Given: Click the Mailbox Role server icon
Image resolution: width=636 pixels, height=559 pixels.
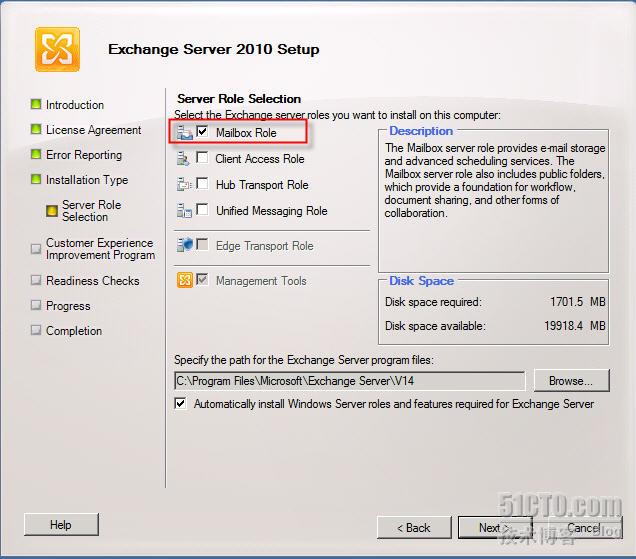Looking at the screenshot, I should (185, 132).
